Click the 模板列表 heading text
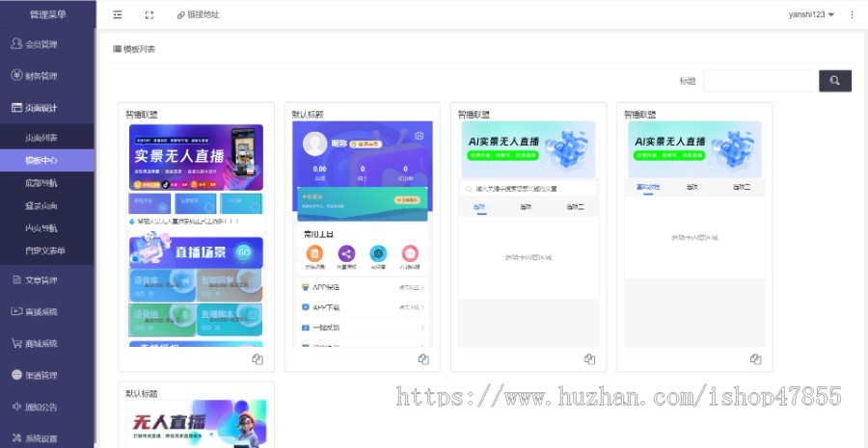This screenshot has width=868, height=448. [139, 49]
